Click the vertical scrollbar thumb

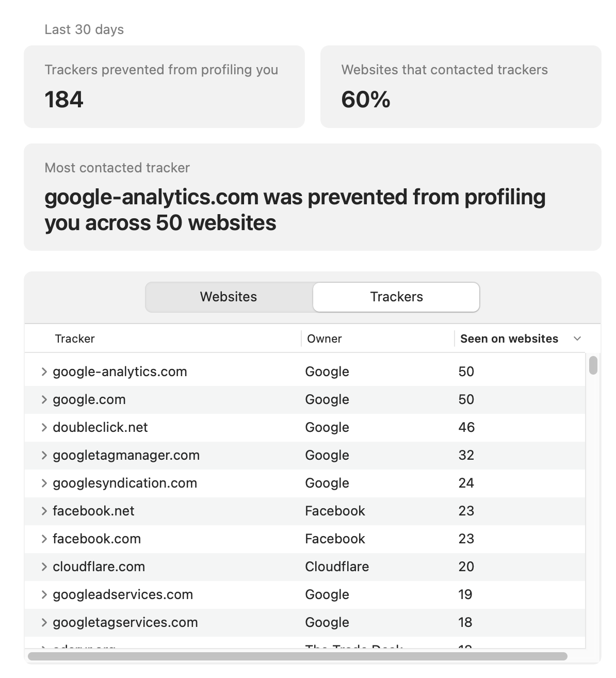[593, 365]
